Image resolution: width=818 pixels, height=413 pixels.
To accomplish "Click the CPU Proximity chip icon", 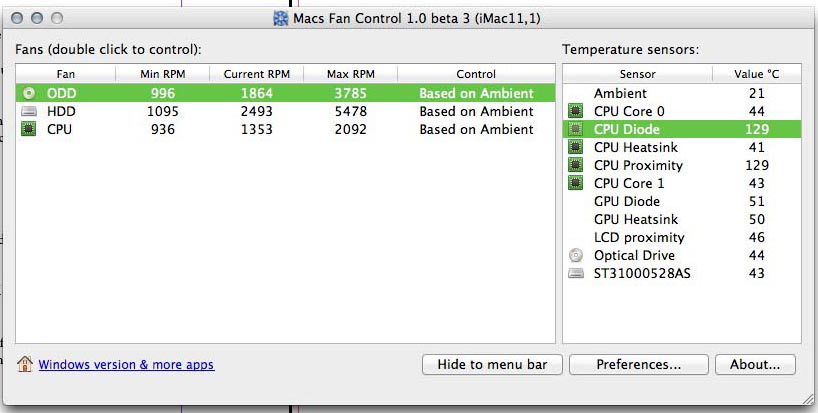I will click(575, 165).
